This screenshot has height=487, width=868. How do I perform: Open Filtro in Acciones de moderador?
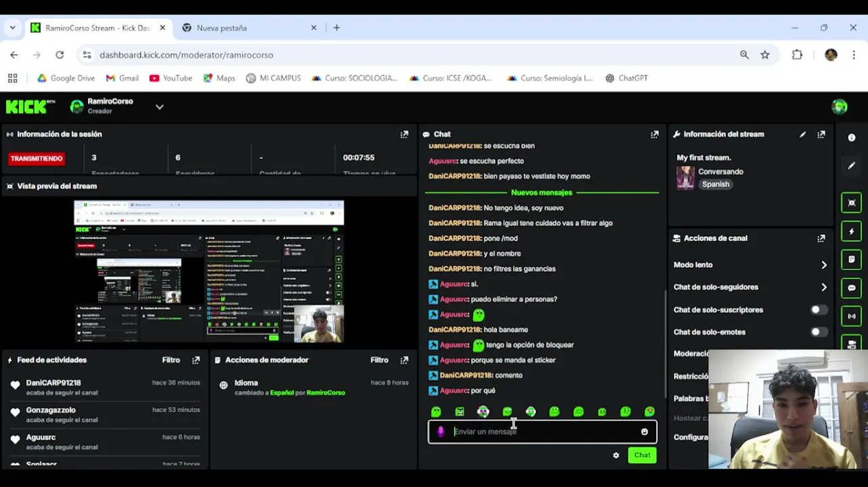(380, 361)
